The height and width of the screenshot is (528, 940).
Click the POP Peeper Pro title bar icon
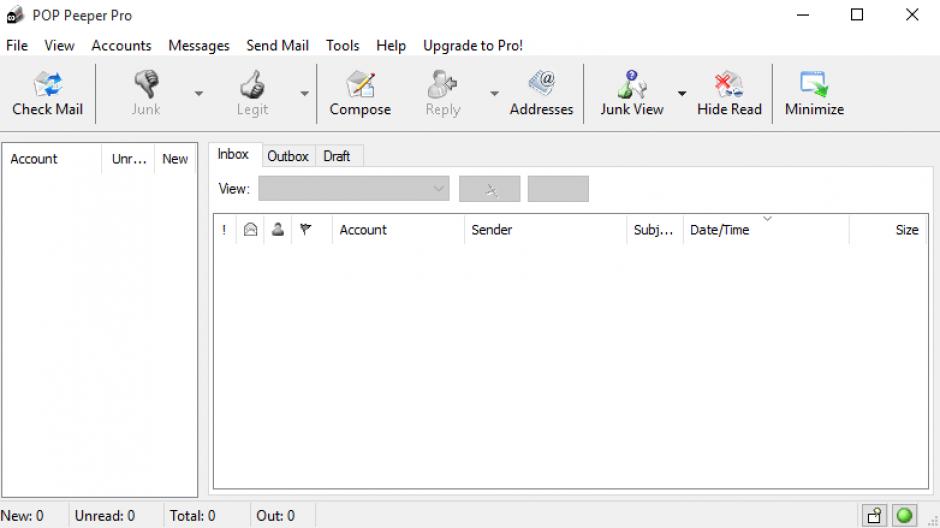[x=14, y=15]
